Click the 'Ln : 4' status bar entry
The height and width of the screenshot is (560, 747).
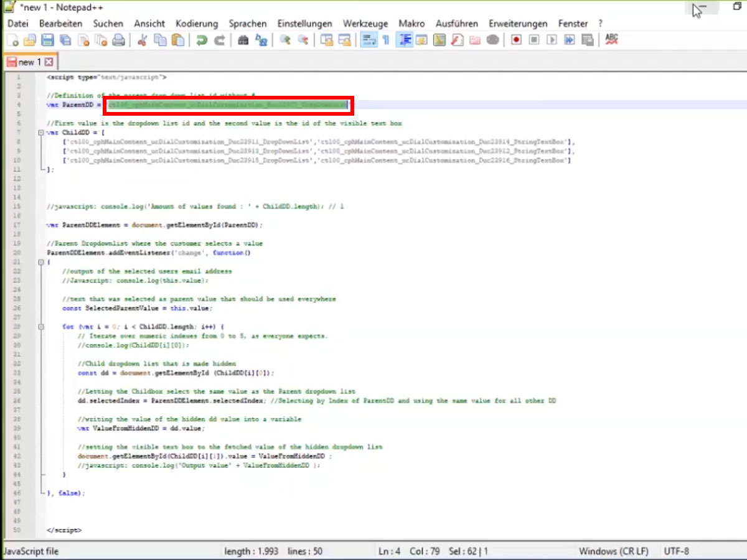click(x=390, y=551)
